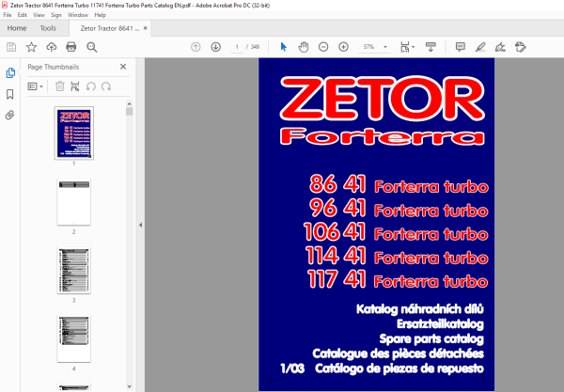Collapse the navigation pane with the side arrow
The width and height of the screenshot is (564, 392).
point(140,225)
